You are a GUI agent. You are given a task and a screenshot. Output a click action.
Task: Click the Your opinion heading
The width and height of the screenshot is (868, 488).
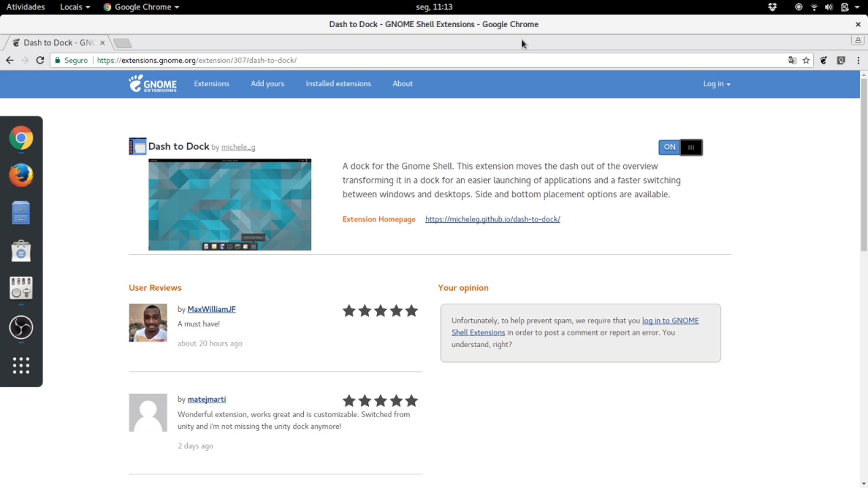click(x=463, y=288)
